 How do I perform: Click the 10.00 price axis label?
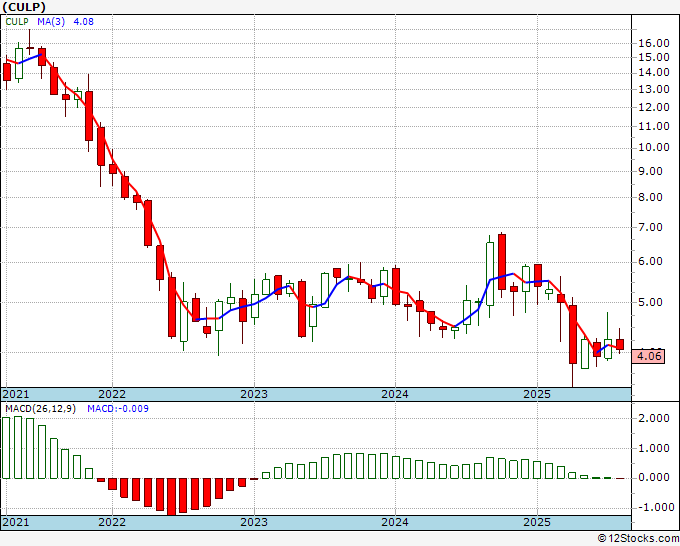pyautogui.click(x=654, y=147)
